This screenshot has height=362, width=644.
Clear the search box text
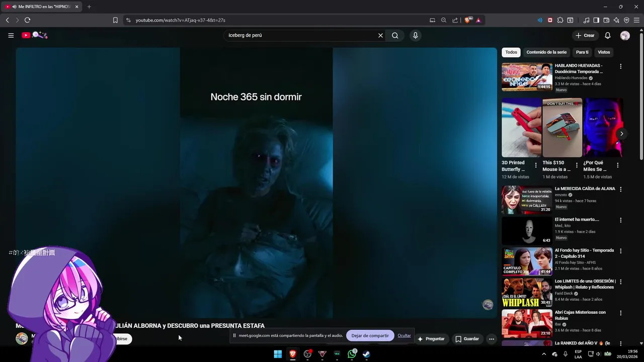pyautogui.click(x=380, y=35)
